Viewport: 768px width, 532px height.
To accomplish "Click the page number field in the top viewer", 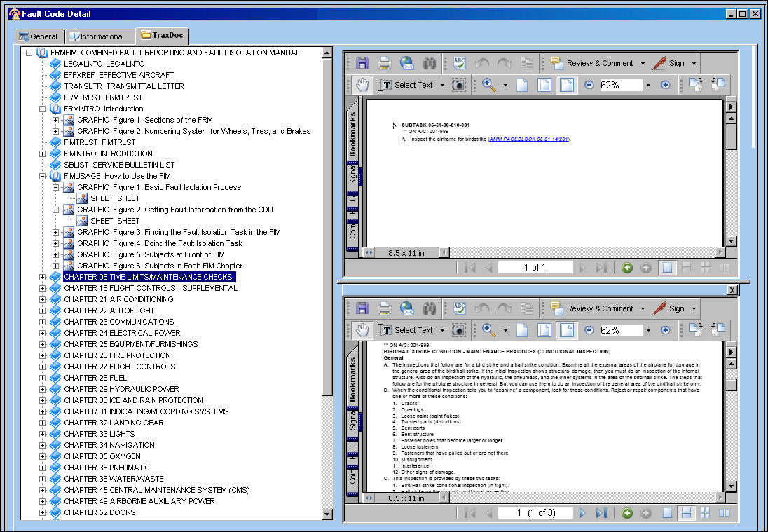I will (535, 268).
